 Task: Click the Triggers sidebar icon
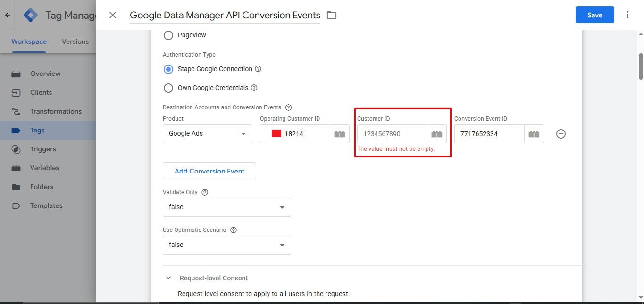[x=16, y=149]
